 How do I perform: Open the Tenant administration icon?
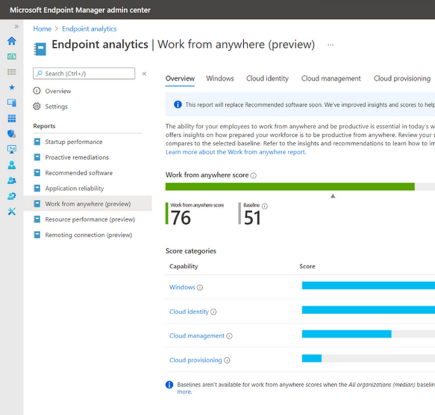tap(12, 196)
